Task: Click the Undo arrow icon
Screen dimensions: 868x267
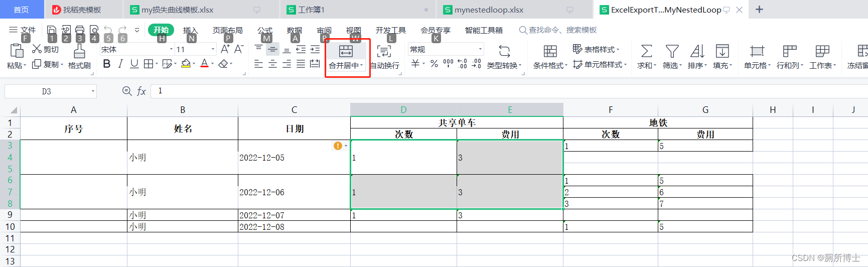Action: 108,30
